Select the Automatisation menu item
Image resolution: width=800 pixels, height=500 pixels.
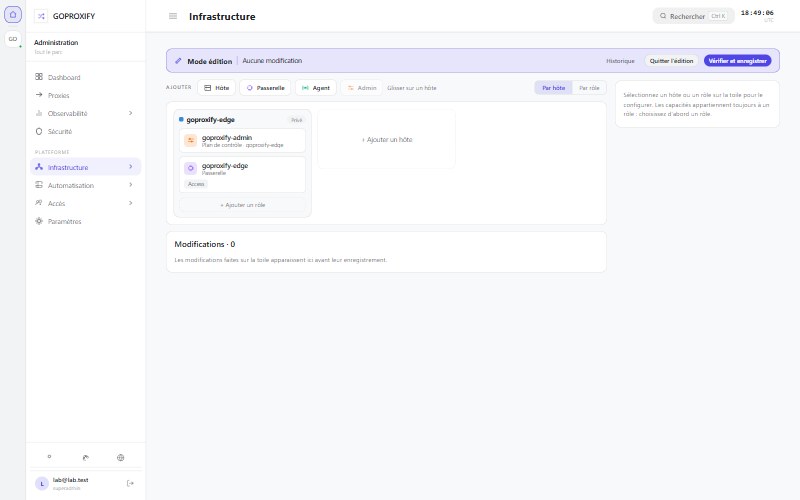(x=85, y=185)
